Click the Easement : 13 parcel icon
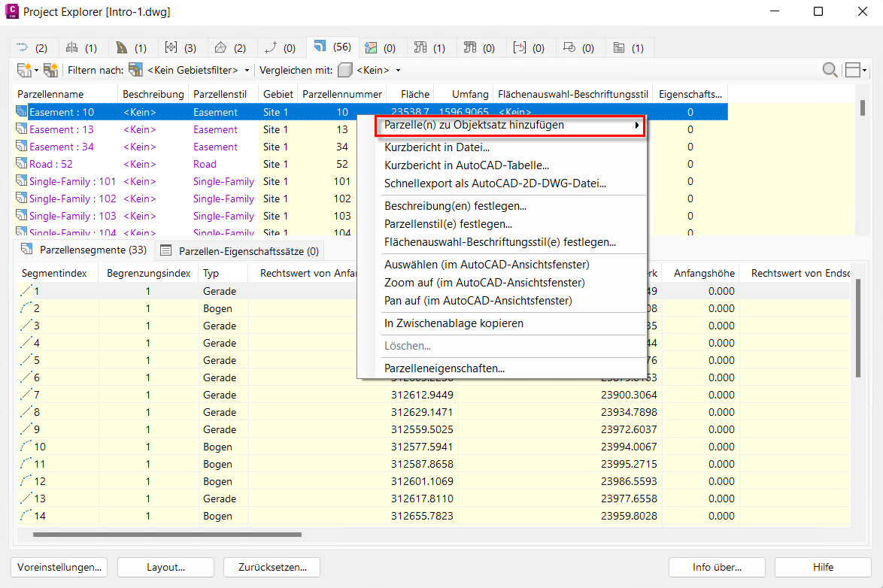The width and height of the screenshot is (883, 588). point(21,130)
